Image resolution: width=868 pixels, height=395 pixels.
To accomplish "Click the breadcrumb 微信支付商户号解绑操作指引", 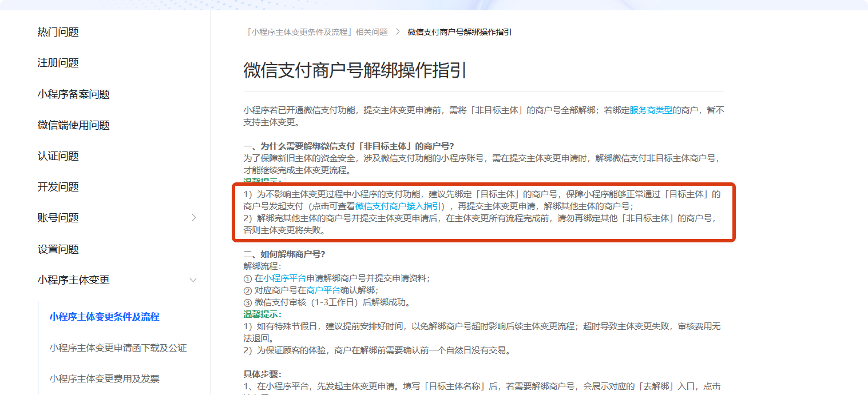I will pos(459,32).
